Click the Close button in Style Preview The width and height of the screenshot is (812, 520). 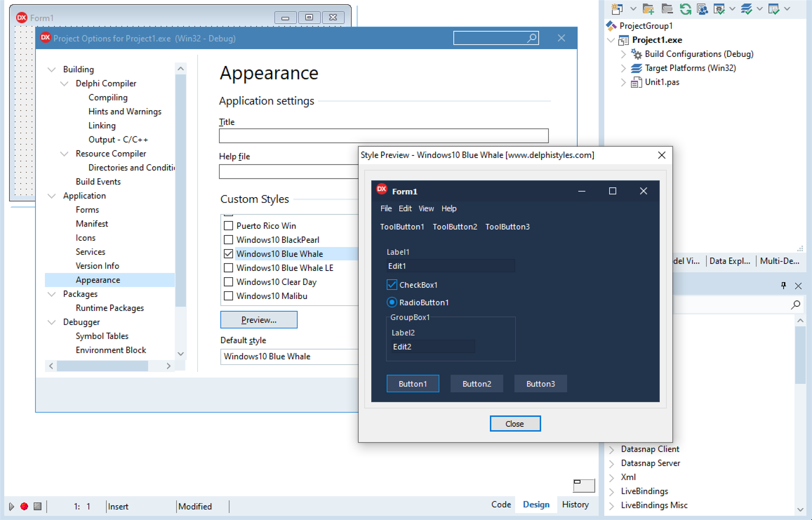tap(515, 424)
